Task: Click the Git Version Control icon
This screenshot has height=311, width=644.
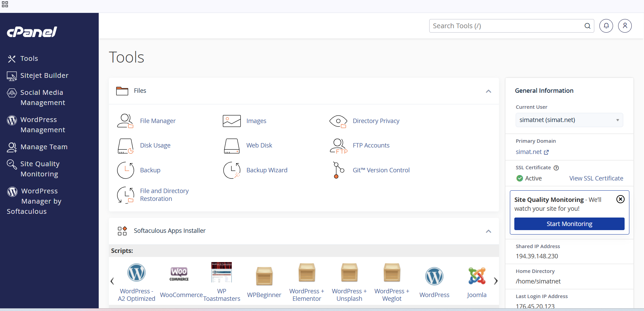Action: (338, 170)
